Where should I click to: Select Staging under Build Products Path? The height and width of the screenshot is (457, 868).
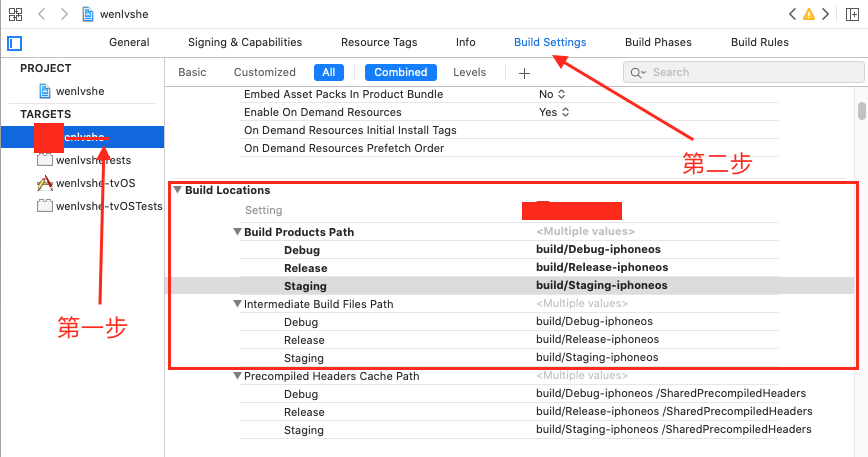click(x=305, y=286)
